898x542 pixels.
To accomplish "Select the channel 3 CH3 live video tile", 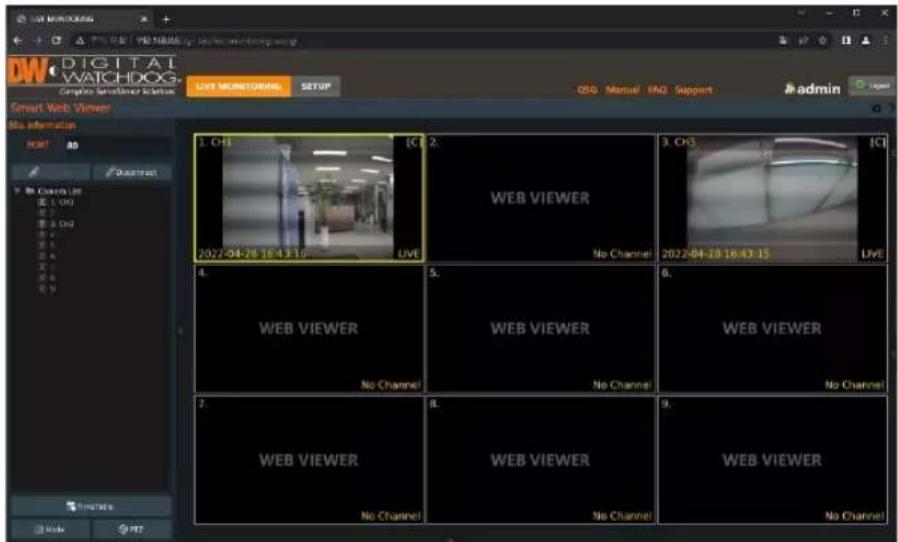I will [x=773, y=198].
